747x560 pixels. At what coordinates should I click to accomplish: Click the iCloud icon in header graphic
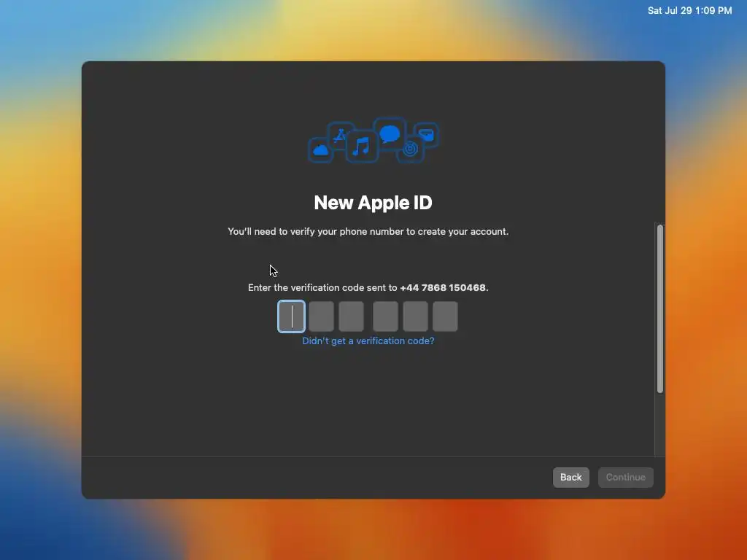[x=321, y=150]
